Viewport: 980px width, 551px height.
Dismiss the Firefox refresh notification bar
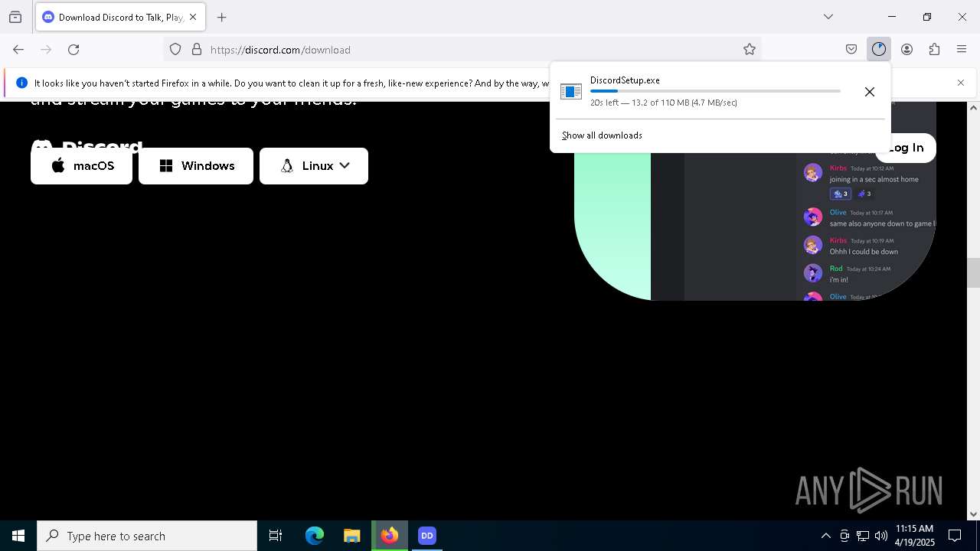coord(961,83)
